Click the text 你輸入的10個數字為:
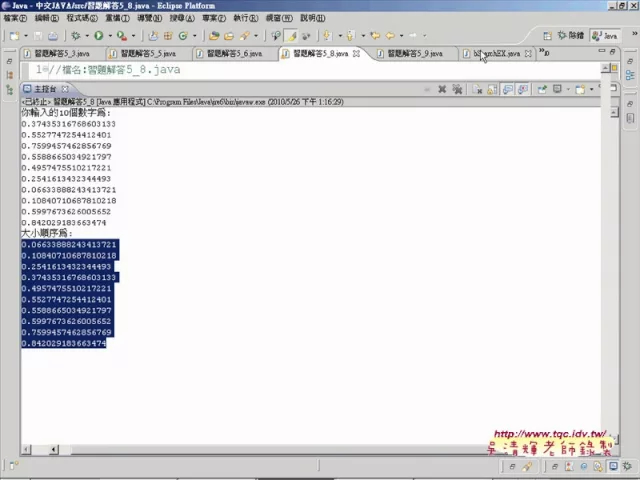Image resolution: width=640 pixels, height=480 pixels. coord(66,113)
